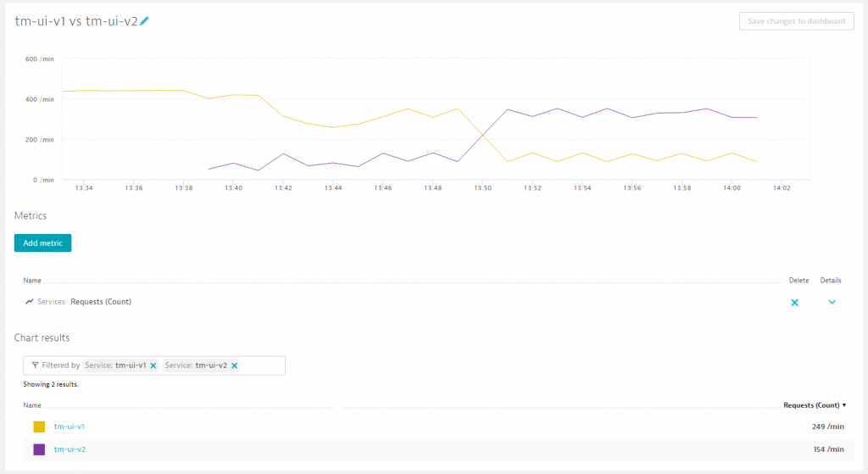Click the purple tm-ui-v2 color swatch
Viewport: 868px width, 474px height.
pyautogui.click(x=39, y=449)
